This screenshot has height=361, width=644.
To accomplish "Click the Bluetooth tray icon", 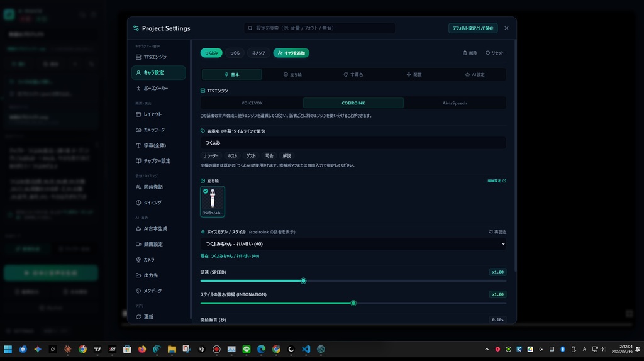I will point(563,350).
